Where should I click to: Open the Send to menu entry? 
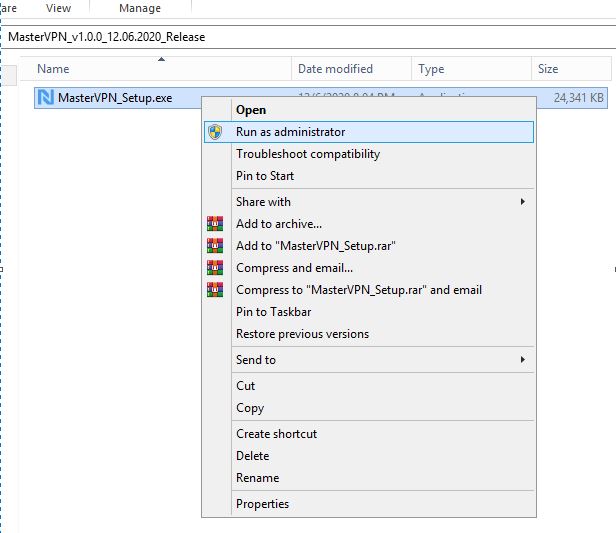(369, 359)
